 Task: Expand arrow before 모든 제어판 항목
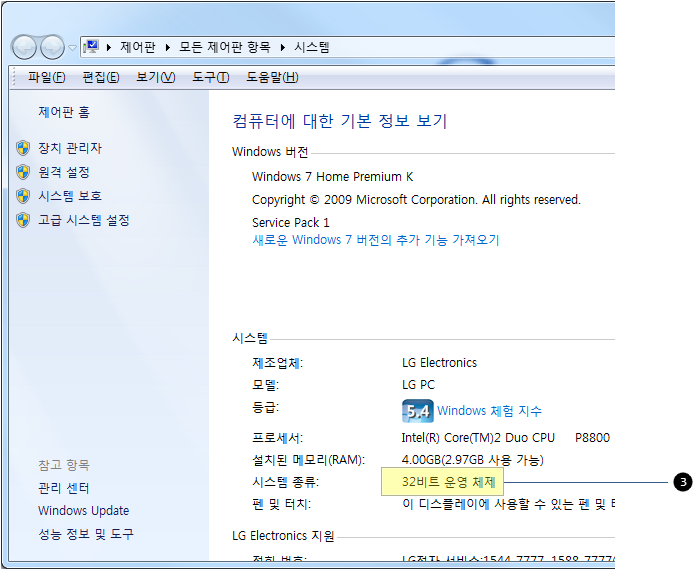167,47
